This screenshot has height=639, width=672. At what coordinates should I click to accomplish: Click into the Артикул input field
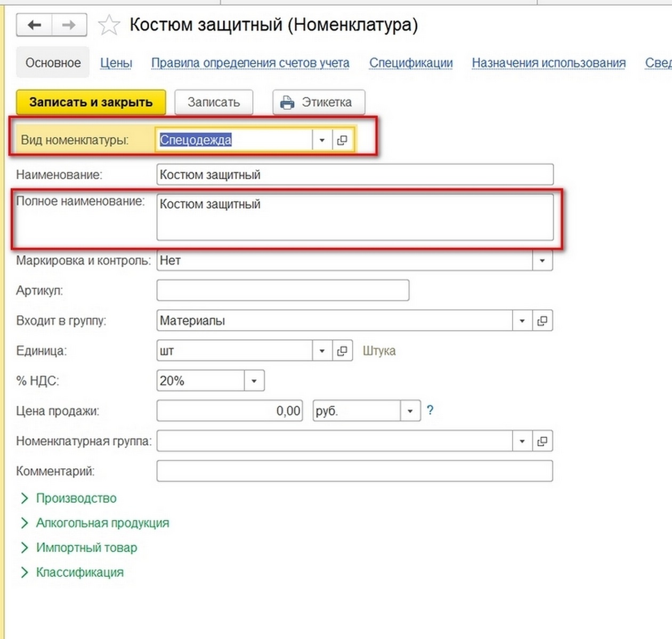[282, 291]
